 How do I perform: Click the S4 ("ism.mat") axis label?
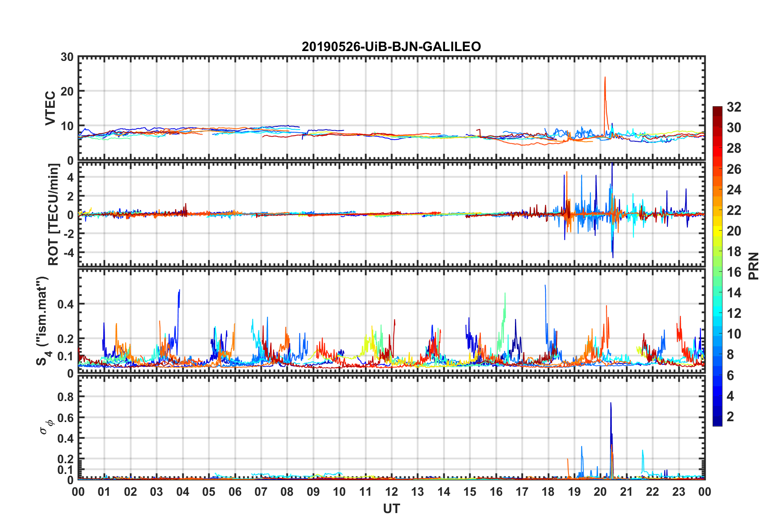[x=43, y=321]
